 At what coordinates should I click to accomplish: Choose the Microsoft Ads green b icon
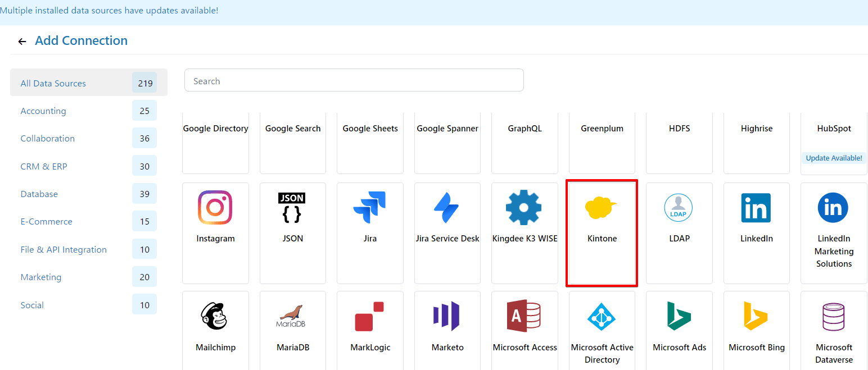(679, 316)
